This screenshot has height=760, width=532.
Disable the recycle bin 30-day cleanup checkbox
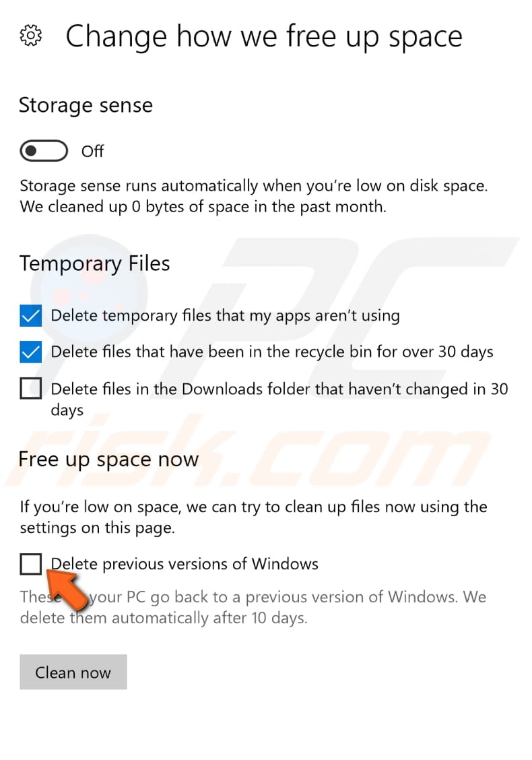(30, 352)
